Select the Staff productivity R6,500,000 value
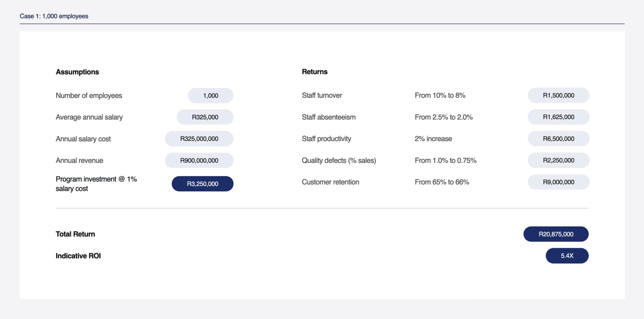 [558, 139]
